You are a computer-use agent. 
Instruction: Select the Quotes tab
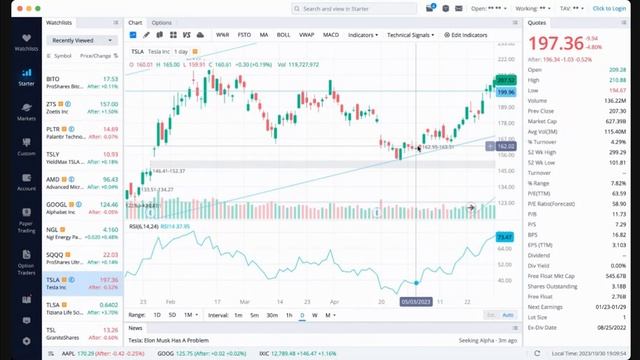537,23
